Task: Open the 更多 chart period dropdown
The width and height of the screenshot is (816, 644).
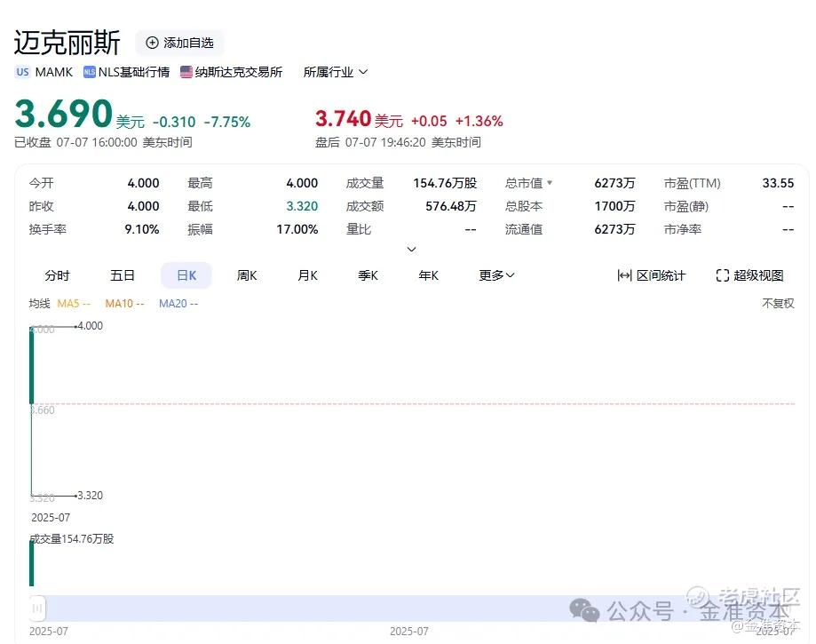Action: tap(496, 275)
